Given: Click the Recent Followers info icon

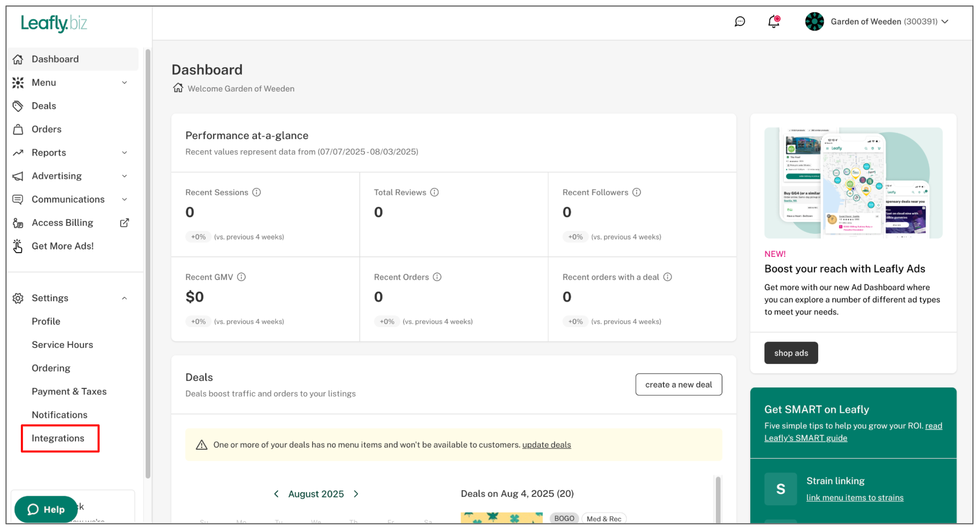Looking at the screenshot, I should [637, 192].
